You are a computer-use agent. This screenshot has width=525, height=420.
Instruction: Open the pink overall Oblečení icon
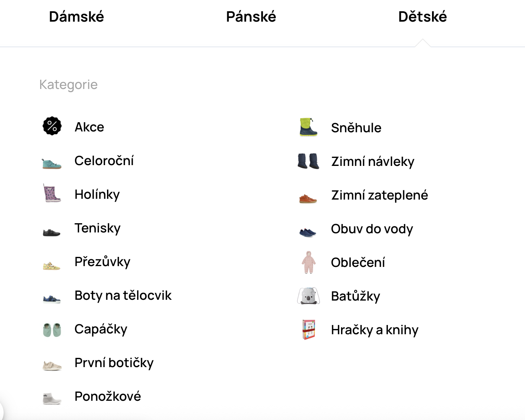coord(308,262)
